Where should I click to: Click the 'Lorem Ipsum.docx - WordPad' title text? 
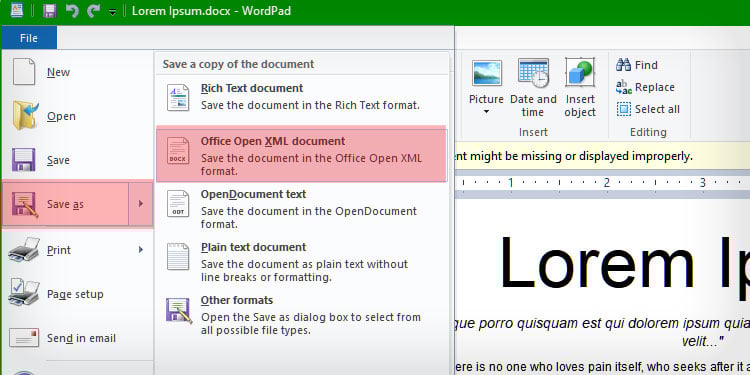211,11
